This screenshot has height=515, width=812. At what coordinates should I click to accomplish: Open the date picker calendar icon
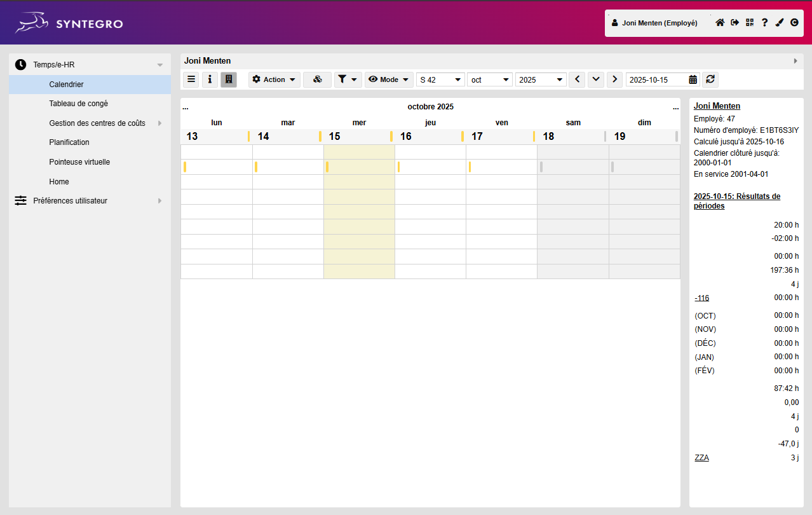[693, 79]
